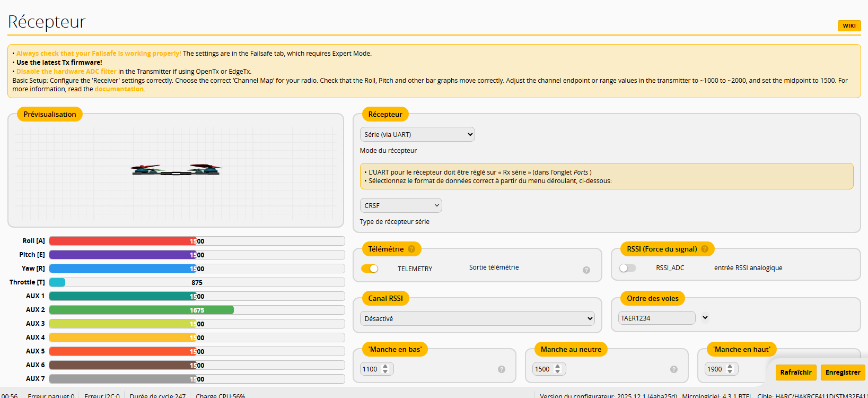Decrease the 'Manche en haut' 1900 value
The width and height of the screenshot is (868, 398).
coord(730,372)
